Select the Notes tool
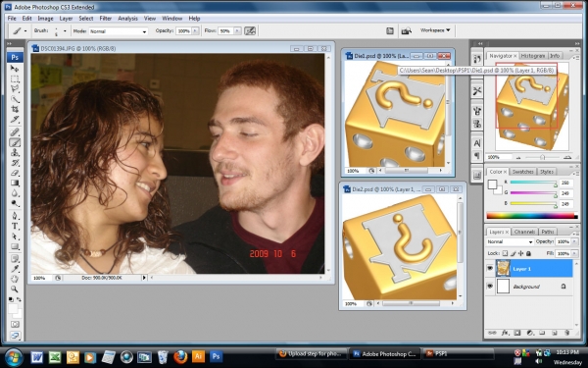Viewport: 588px width, 368px height. point(15,259)
